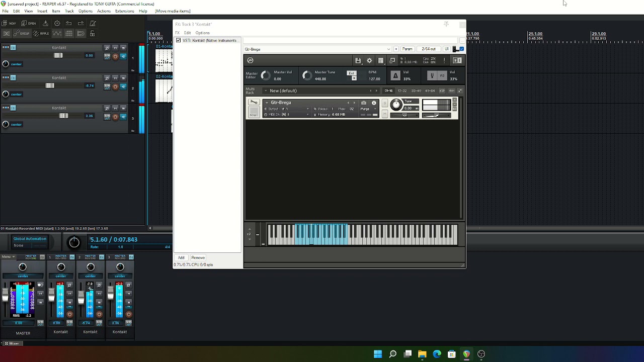Click Remove button in FX window
Screen dimensions: 644x362
point(198,258)
